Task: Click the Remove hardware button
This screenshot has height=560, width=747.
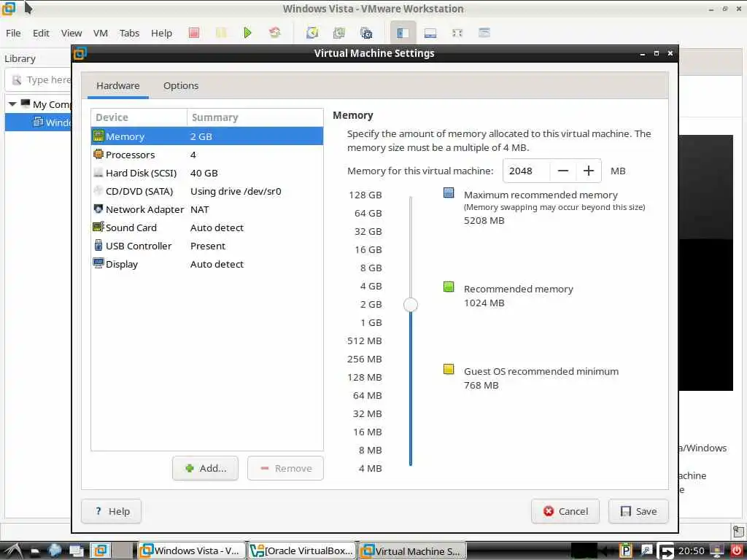Action: pyautogui.click(x=285, y=469)
